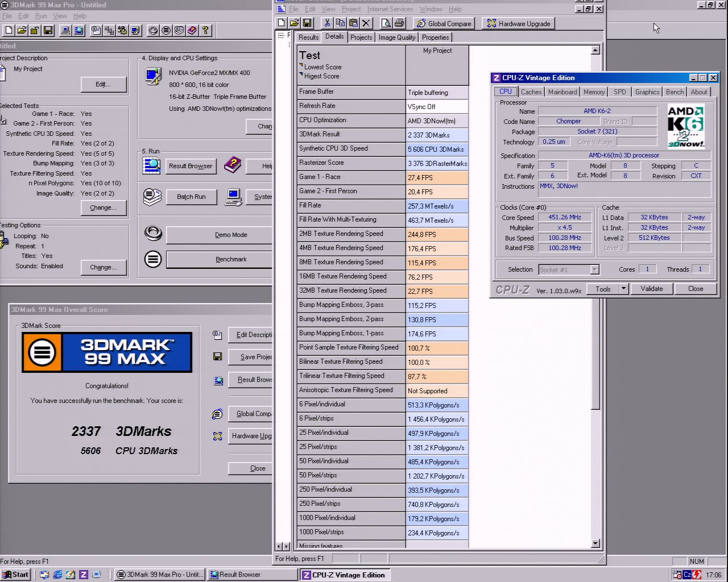Open the Tools dropdown arrow in CPU-Z
The height and width of the screenshot is (582, 728).
click(x=623, y=289)
